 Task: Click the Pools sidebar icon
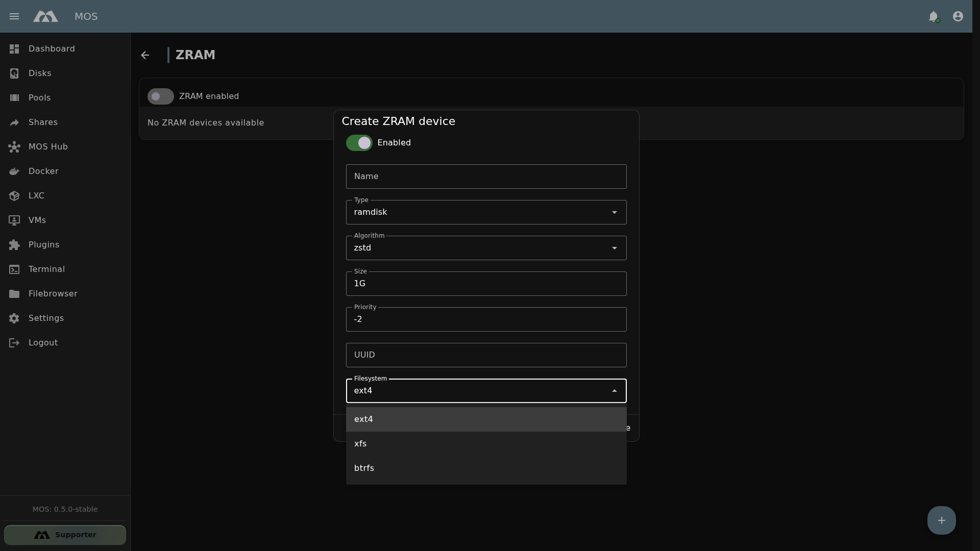point(14,98)
